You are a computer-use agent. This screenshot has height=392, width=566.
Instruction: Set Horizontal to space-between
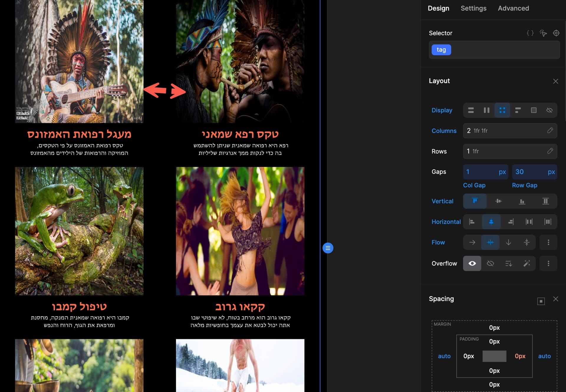click(529, 222)
